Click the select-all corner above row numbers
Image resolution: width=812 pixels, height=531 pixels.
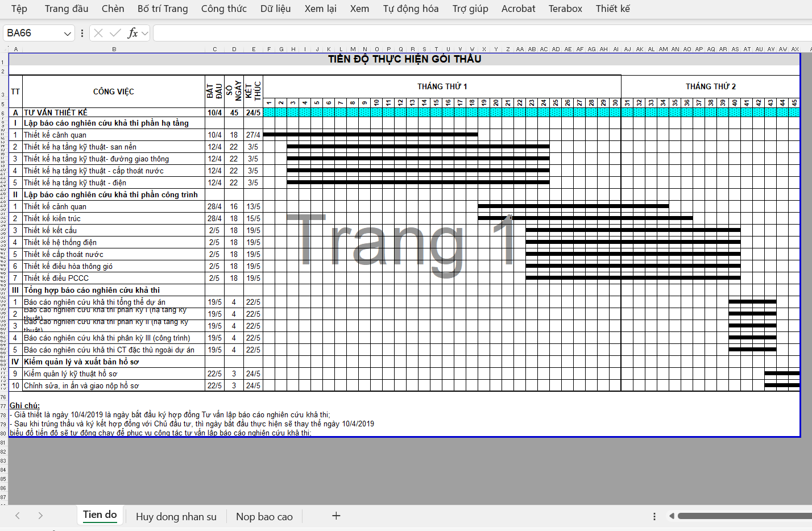click(6, 49)
